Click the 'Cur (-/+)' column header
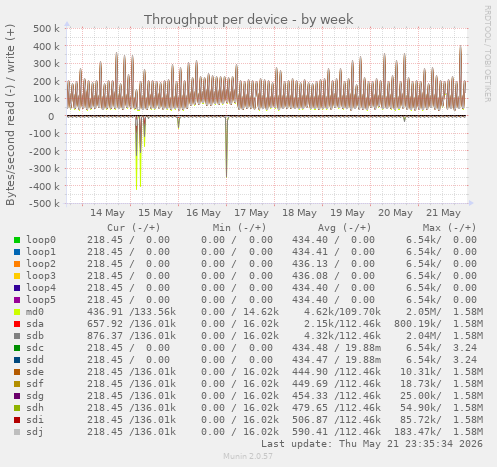The width and height of the screenshot is (497, 467). pos(133,228)
